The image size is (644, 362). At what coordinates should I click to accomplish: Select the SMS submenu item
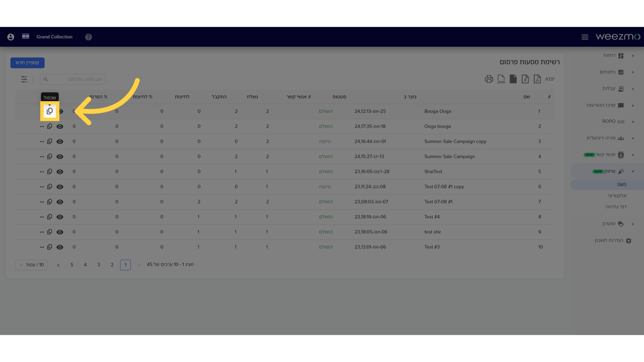pos(621,185)
